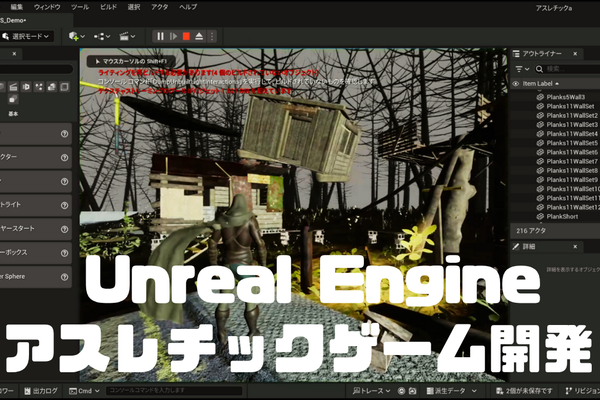Select the Visual Effects category icon

39,87
